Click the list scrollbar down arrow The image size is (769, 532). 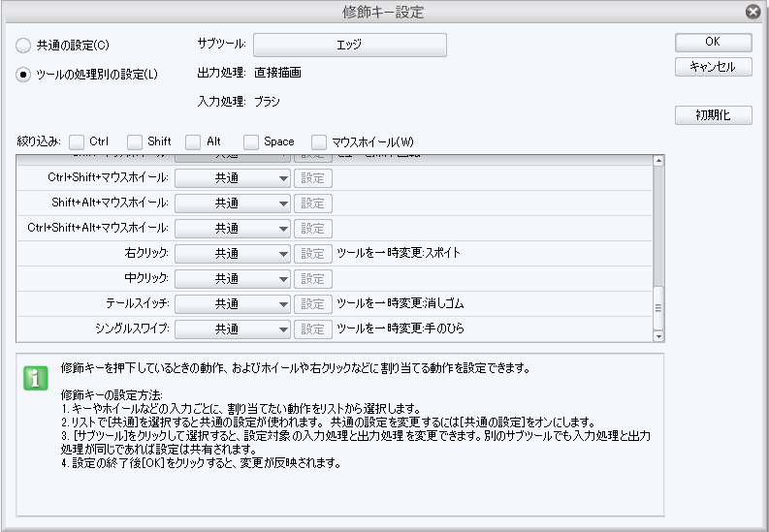[x=658, y=335]
